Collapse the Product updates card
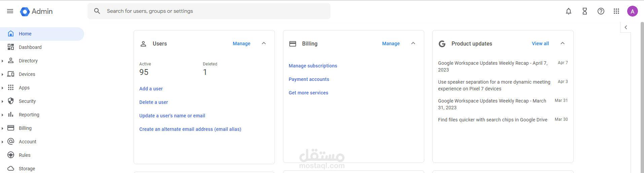The height and width of the screenshot is (173, 644). tap(563, 44)
